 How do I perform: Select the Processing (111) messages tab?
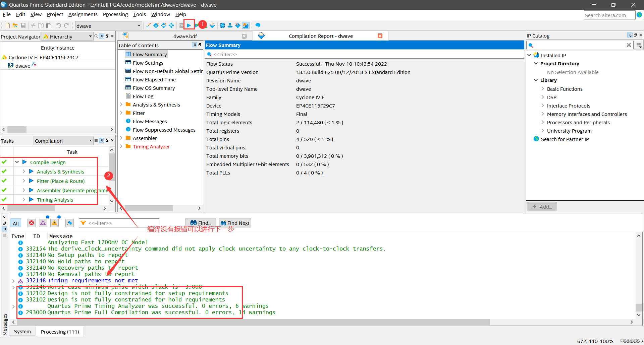(x=60, y=332)
